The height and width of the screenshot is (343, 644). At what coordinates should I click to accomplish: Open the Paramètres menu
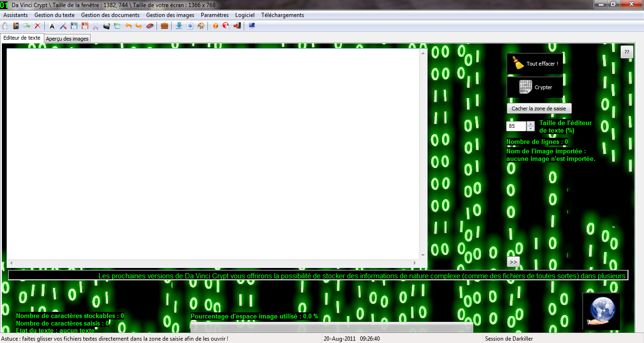click(215, 15)
